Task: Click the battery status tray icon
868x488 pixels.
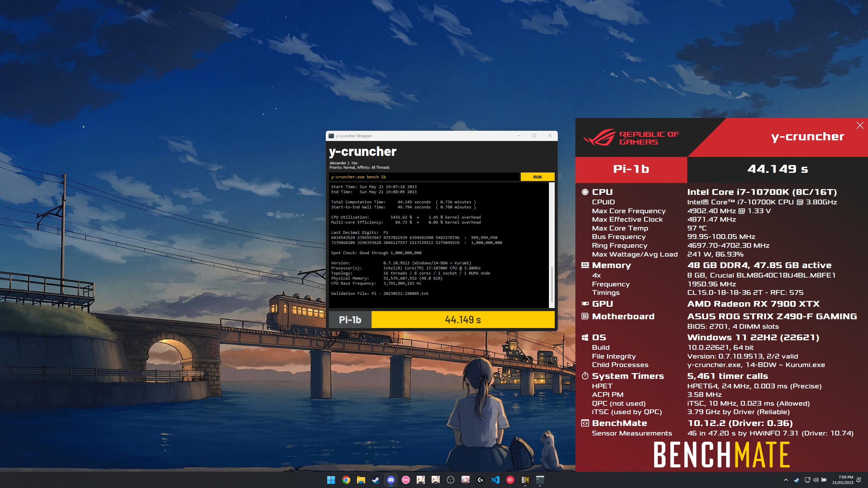Action: pyautogui.click(x=824, y=480)
